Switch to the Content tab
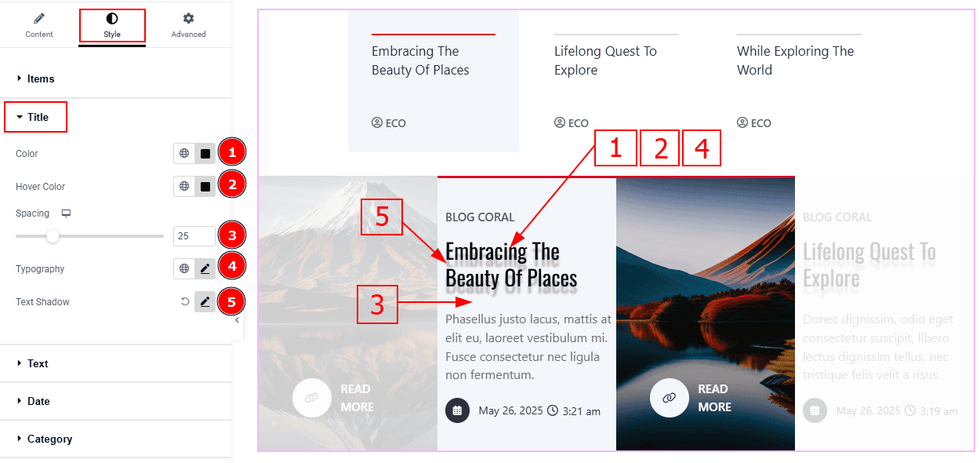The width and height of the screenshot is (980, 463). [39, 25]
